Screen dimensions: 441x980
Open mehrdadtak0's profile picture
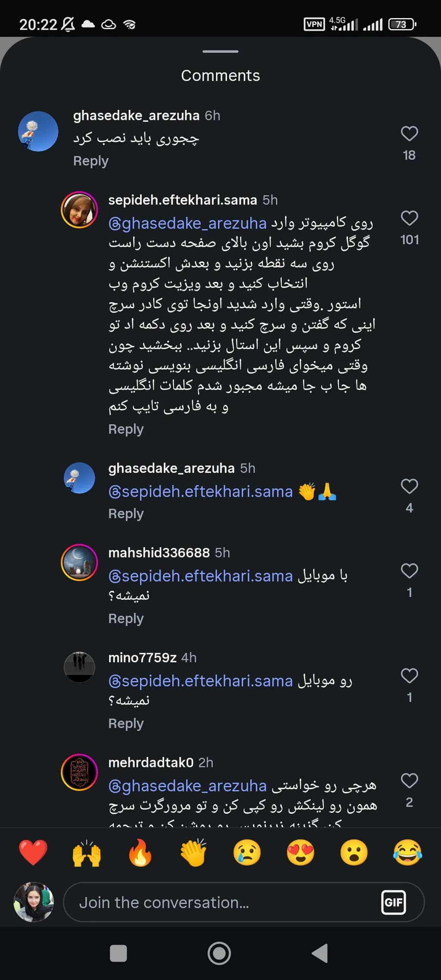coord(79,772)
